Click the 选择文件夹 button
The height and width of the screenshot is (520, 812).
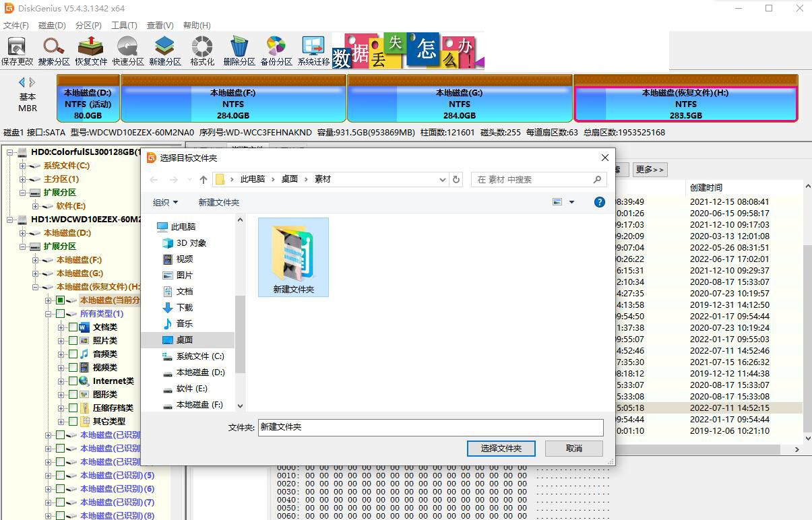501,448
